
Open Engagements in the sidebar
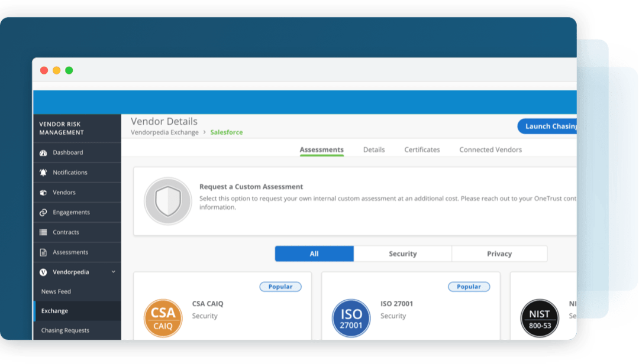pyautogui.click(x=78, y=213)
